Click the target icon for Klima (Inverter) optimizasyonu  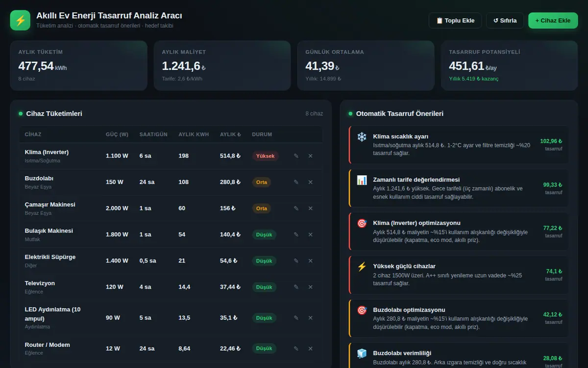coord(362,223)
